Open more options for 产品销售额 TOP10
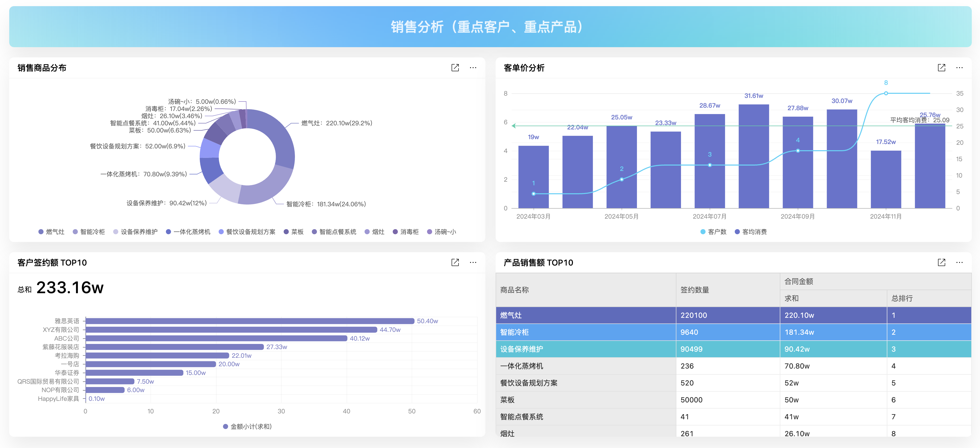This screenshot has height=448, width=980. [x=959, y=262]
